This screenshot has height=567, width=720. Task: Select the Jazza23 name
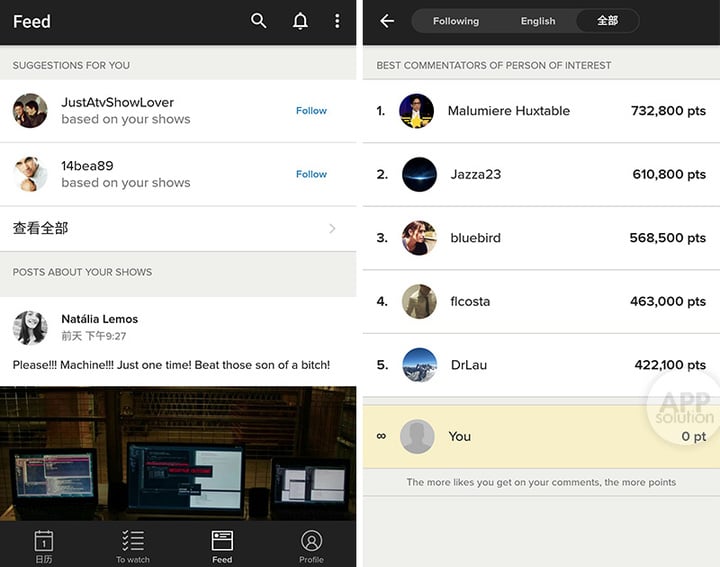pos(476,174)
